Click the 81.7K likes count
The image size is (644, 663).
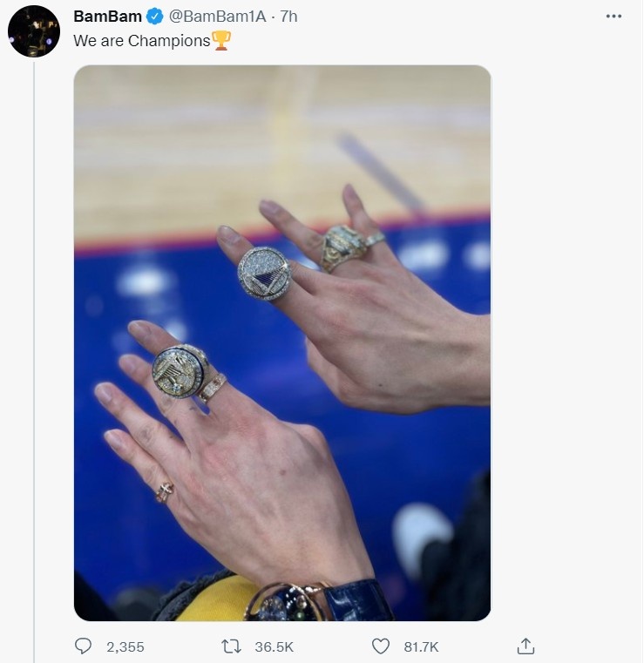[x=421, y=647]
